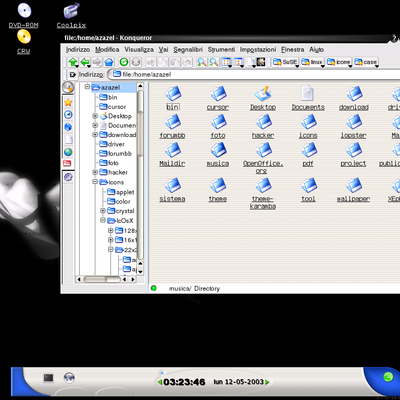Go to Home folder via house icon
Image resolution: width=400 pixels, height=400 pixels.
click(x=109, y=62)
